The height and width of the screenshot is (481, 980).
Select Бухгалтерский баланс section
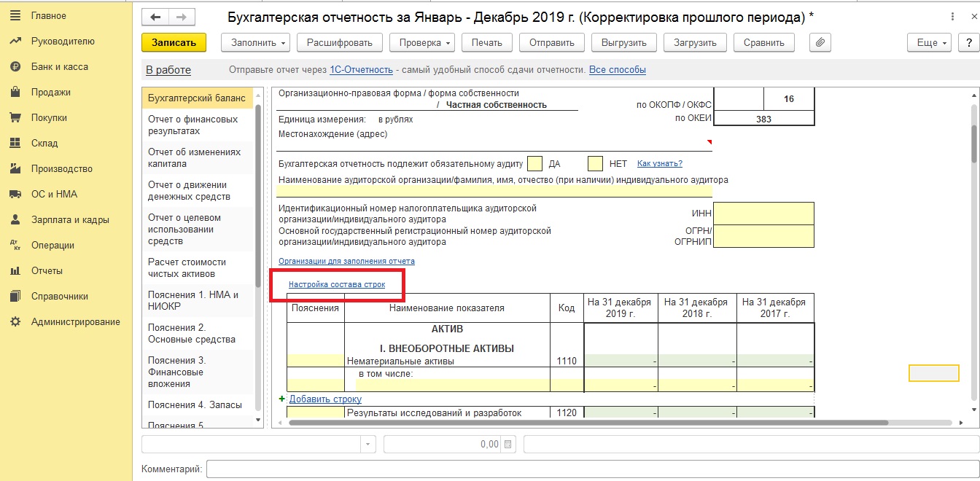pos(197,98)
